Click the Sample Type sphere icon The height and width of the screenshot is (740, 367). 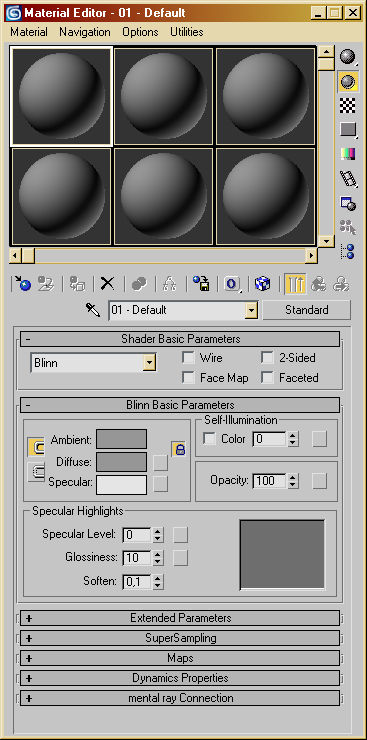(x=348, y=57)
